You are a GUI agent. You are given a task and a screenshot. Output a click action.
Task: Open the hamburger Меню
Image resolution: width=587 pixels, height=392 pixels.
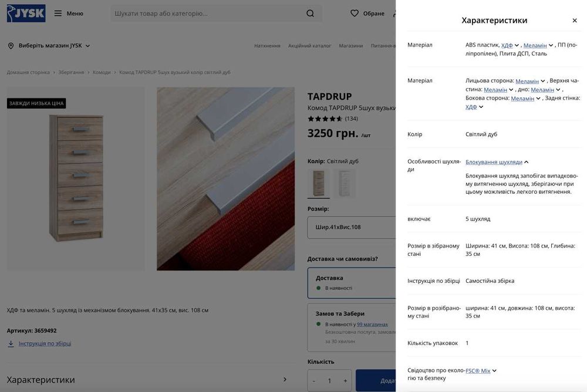click(x=69, y=13)
